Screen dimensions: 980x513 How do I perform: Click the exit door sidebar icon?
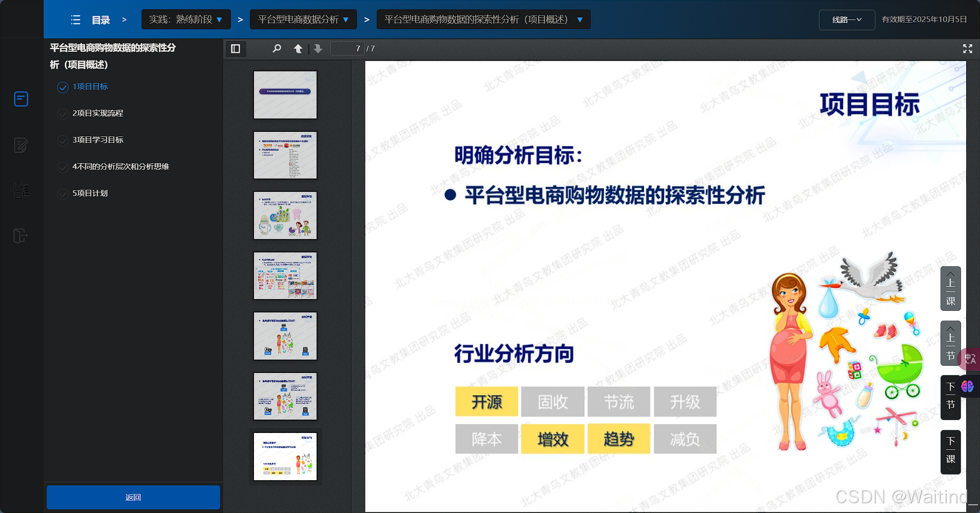(21, 236)
